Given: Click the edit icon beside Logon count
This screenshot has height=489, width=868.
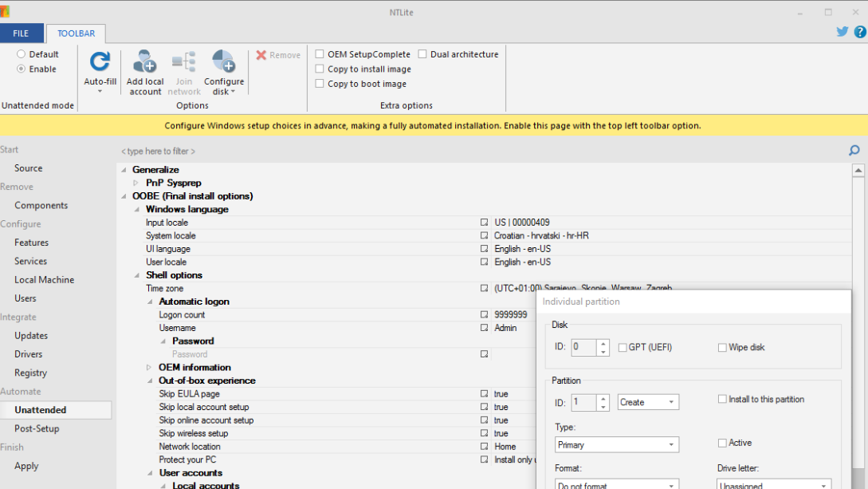Looking at the screenshot, I should pos(485,314).
